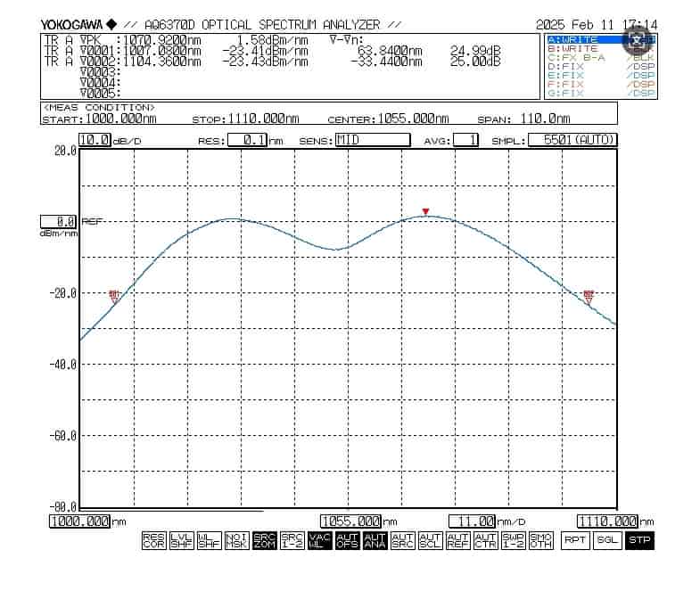Click the AUT ANA auto analysis indicator

click(x=375, y=539)
